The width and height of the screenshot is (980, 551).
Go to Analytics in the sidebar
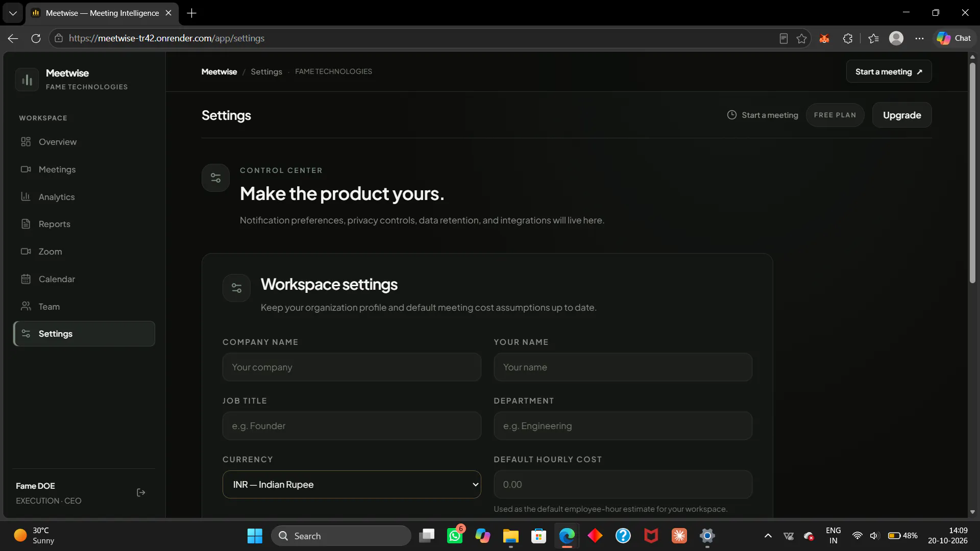coord(84,197)
